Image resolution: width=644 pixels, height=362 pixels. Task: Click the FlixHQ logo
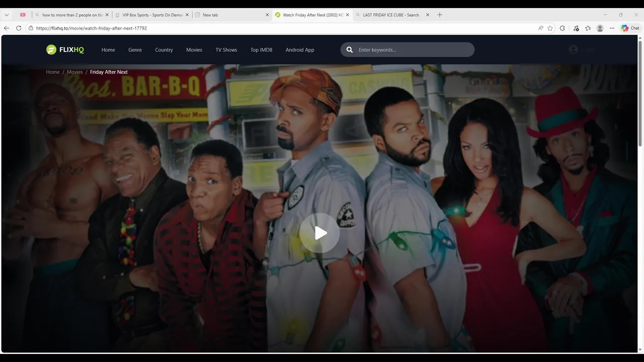coord(65,50)
